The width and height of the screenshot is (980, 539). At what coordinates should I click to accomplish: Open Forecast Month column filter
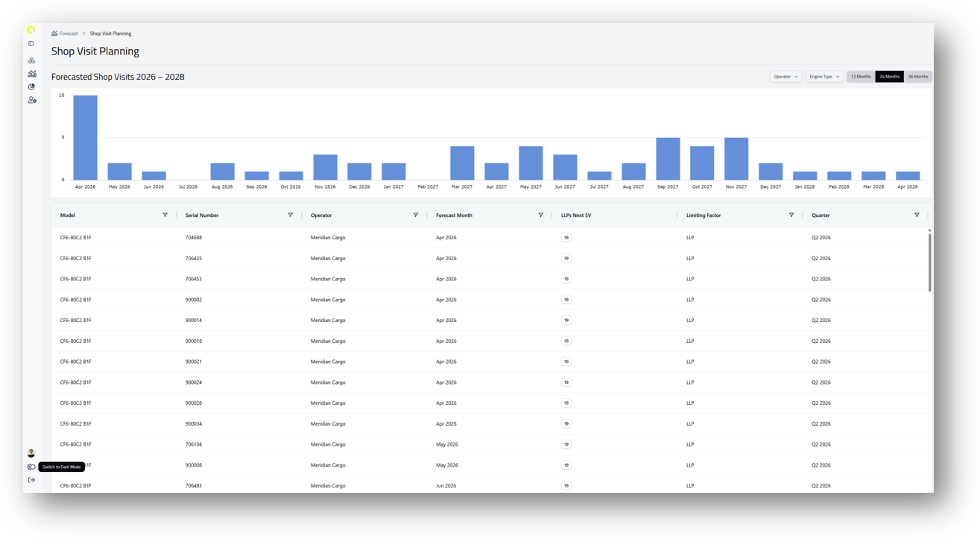click(540, 215)
